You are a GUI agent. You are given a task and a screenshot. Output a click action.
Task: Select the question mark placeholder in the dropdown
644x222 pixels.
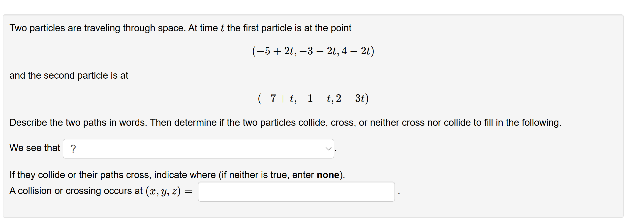[73, 148]
